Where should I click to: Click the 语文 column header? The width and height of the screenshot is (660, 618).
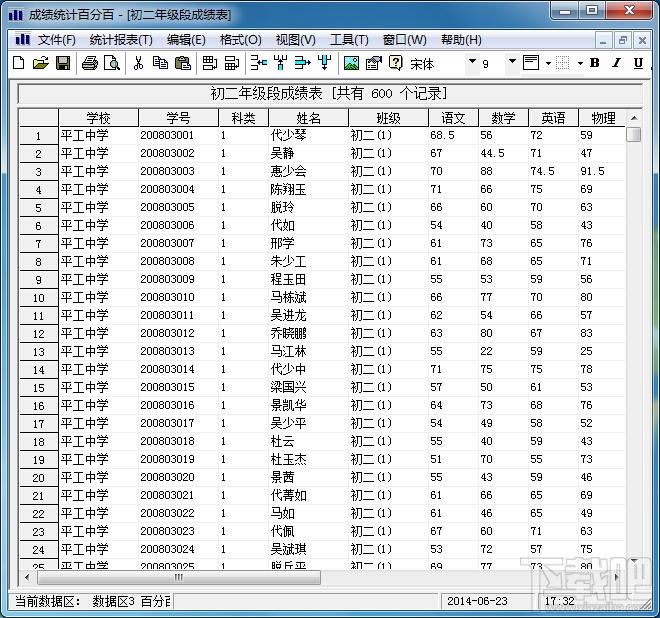pyautogui.click(x=453, y=118)
